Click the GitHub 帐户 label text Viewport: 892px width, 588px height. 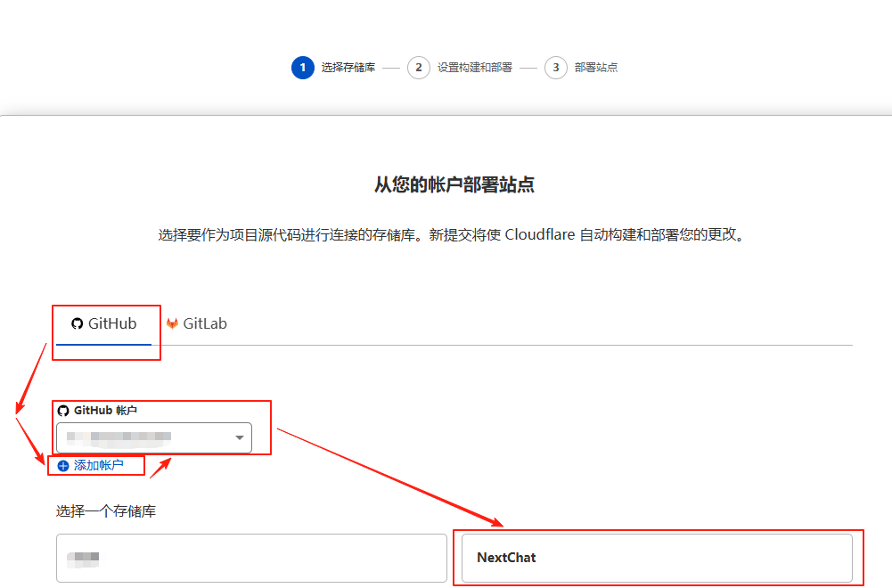tap(105, 411)
